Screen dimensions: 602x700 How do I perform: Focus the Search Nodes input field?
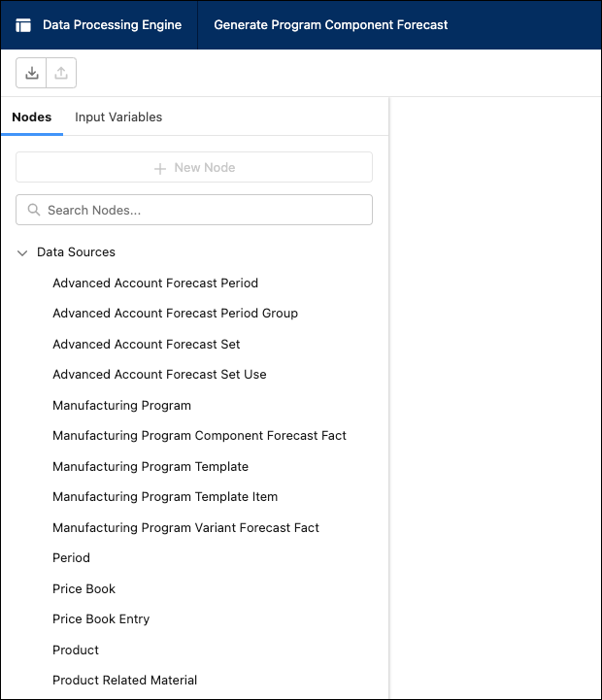[194, 210]
